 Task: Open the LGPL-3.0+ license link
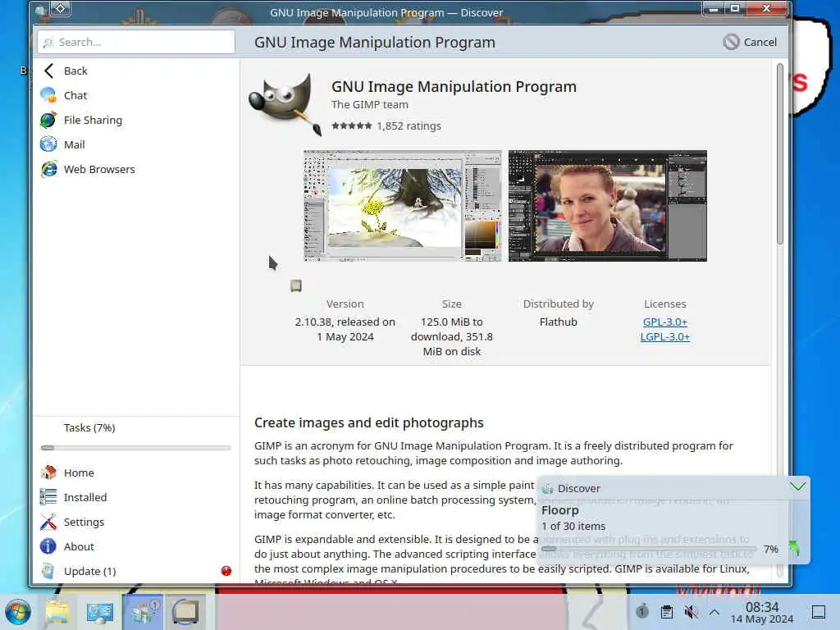click(x=664, y=336)
